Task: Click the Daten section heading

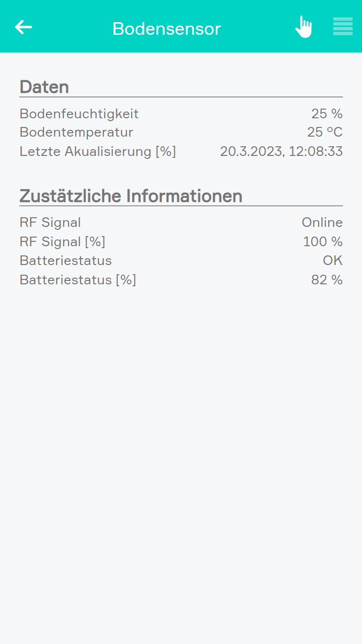Action: pos(44,87)
